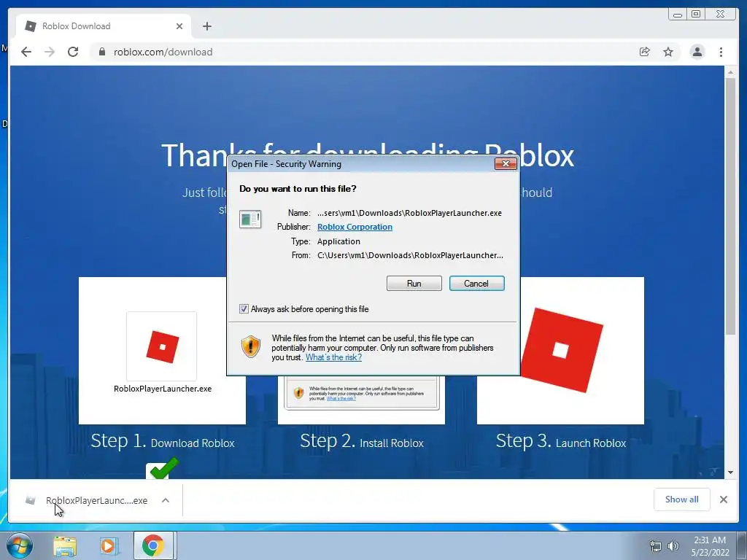Open the Windows Start menu
The width and height of the screenshot is (747, 560).
click(x=20, y=545)
